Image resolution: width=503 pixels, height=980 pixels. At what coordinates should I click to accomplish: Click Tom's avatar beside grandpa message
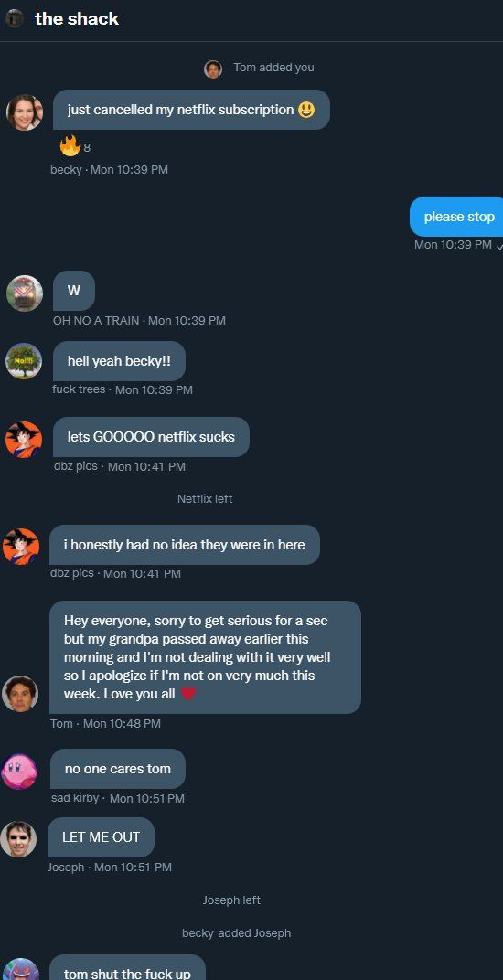pyautogui.click(x=20, y=694)
